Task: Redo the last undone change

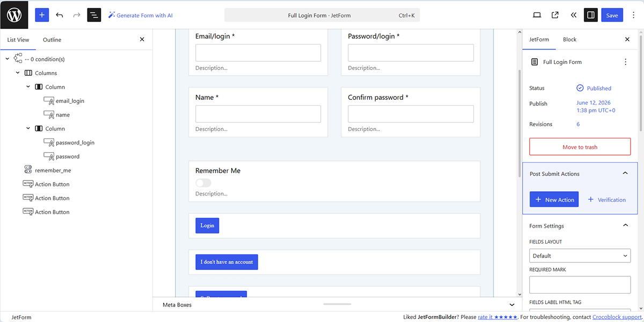Action: 77,15
